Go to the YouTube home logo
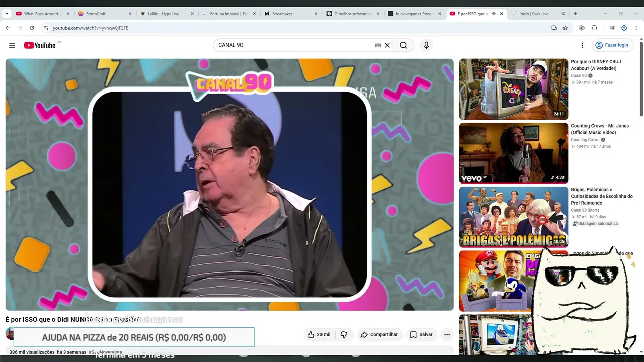The height and width of the screenshot is (362, 644). (40, 45)
